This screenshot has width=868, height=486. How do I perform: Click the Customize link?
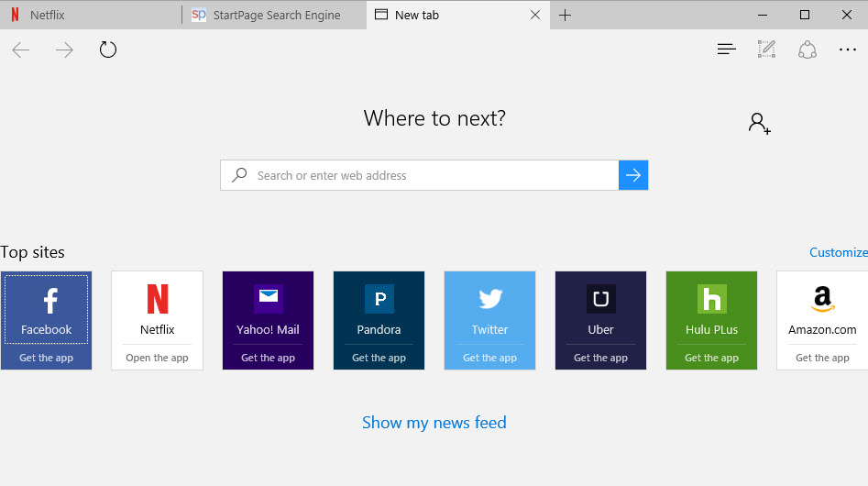click(x=838, y=252)
